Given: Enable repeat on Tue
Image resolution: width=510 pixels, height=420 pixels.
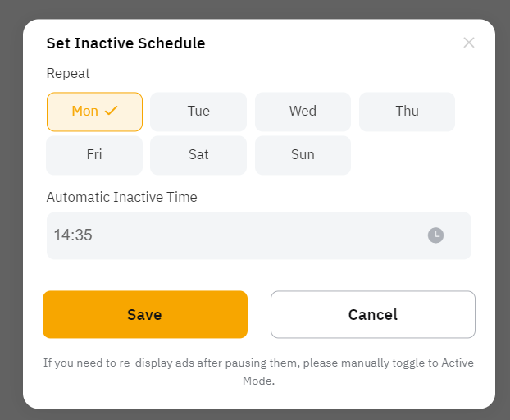Looking at the screenshot, I should [x=198, y=112].
